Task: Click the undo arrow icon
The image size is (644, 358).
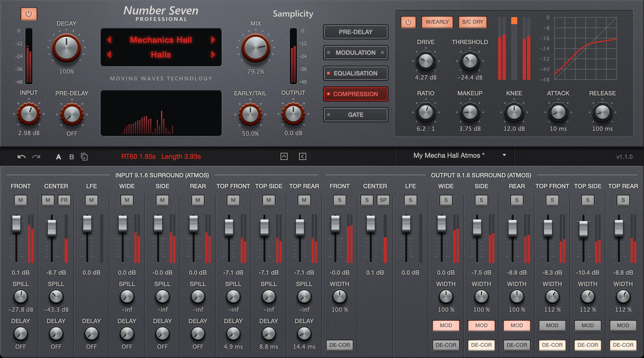Action: tap(22, 157)
